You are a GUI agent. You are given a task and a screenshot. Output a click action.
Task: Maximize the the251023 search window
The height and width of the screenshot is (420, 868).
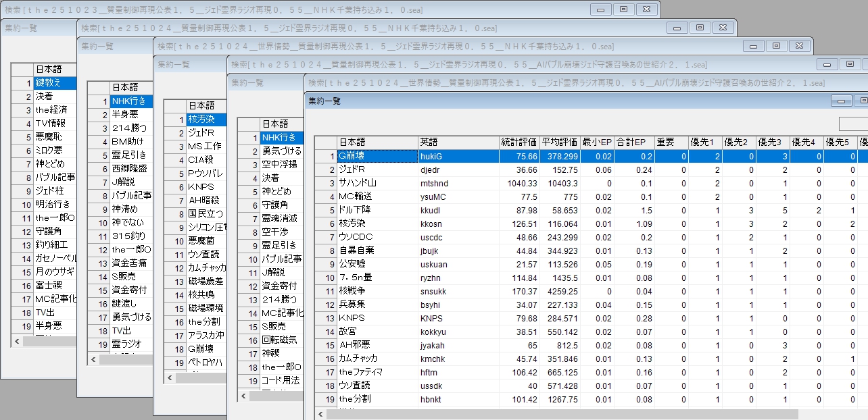coord(623,9)
